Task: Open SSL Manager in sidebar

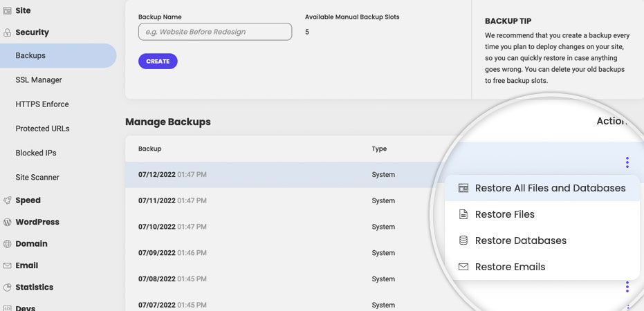Action: [39, 80]
